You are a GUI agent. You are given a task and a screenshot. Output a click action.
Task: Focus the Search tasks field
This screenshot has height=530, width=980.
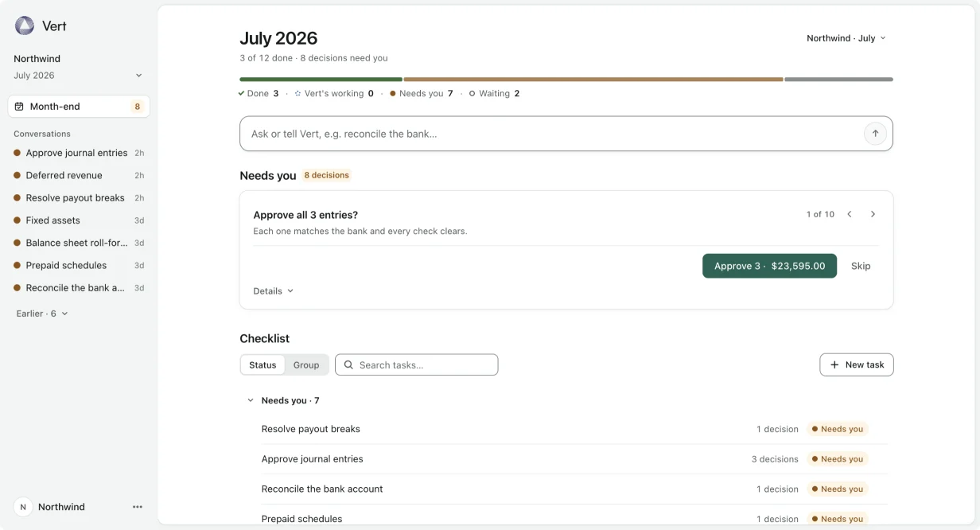(416, 365)
